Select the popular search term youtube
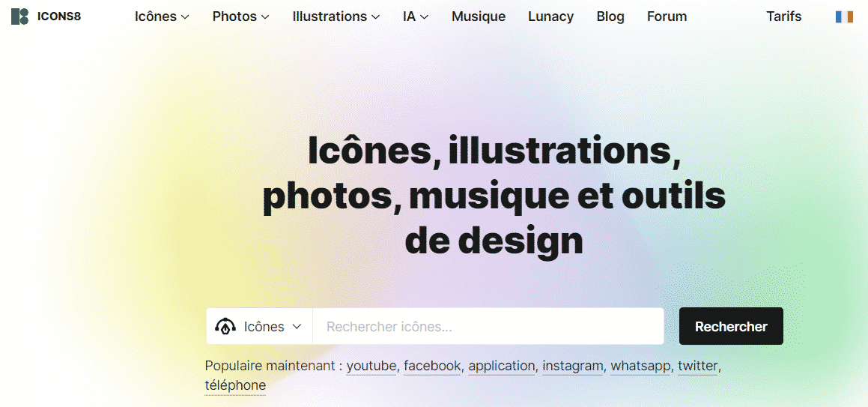The image size is (868, 407). coord(371,366)
